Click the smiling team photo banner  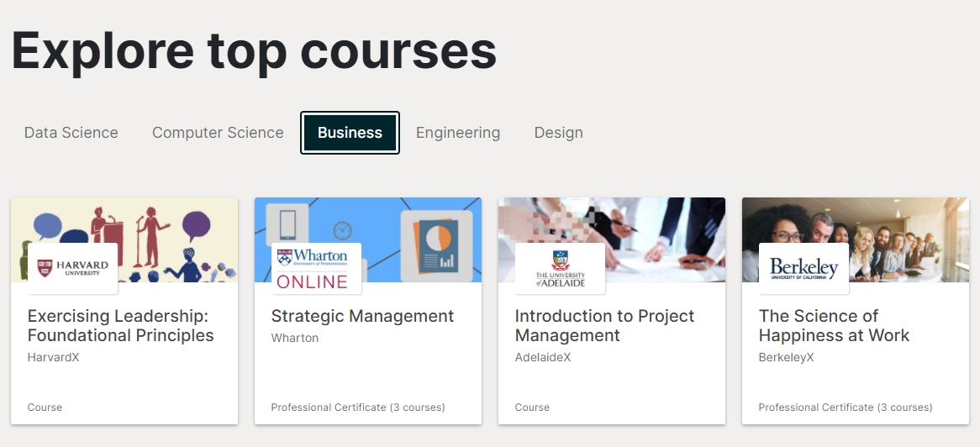coord(856,240)
